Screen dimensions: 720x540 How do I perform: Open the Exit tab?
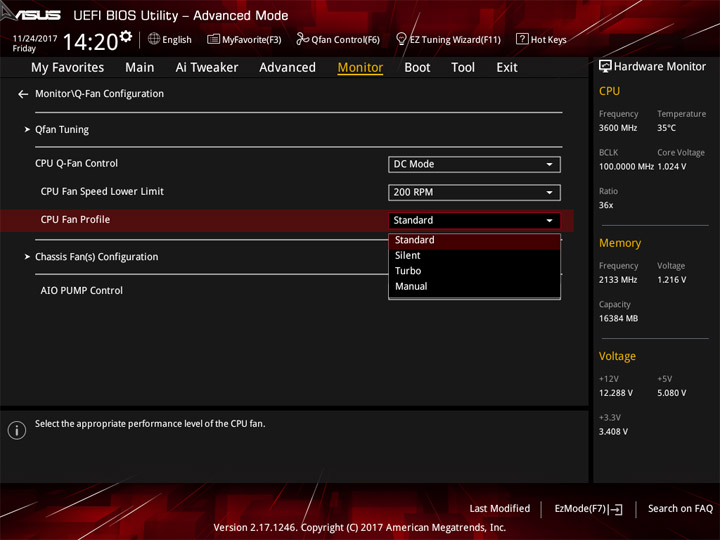click(507, 68)
